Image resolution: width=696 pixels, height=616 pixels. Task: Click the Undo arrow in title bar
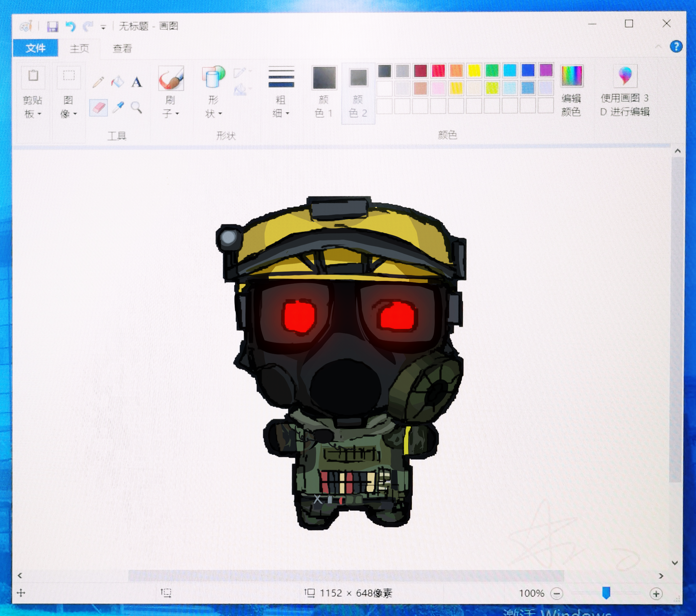click(x=70, y=26)
